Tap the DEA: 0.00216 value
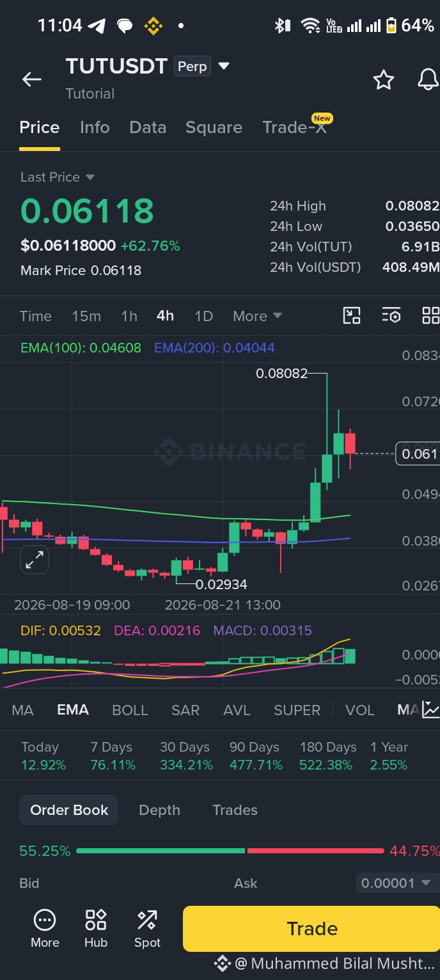440x980 pixels. click(x=157, y=630)
